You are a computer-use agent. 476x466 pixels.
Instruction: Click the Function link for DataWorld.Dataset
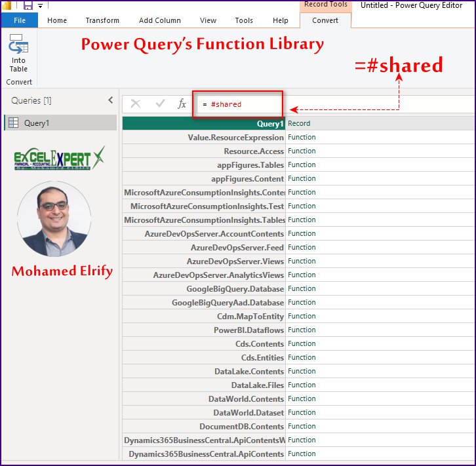pyautogui.click(x=302, y=413)
